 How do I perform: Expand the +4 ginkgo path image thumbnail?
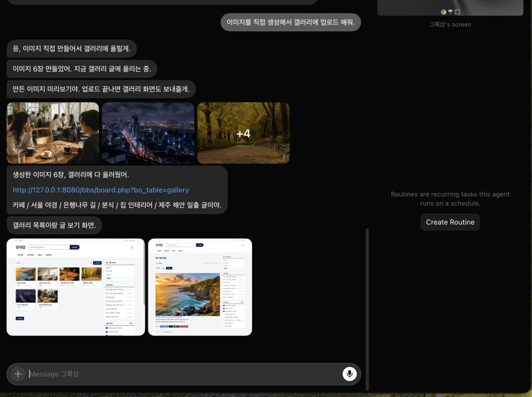pos(244,133)
